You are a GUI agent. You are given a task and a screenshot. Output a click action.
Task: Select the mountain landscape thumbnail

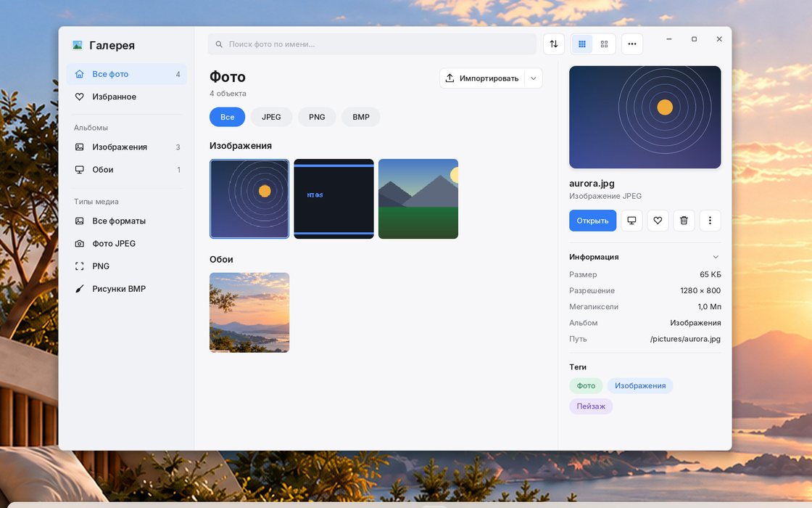(418, 199)
